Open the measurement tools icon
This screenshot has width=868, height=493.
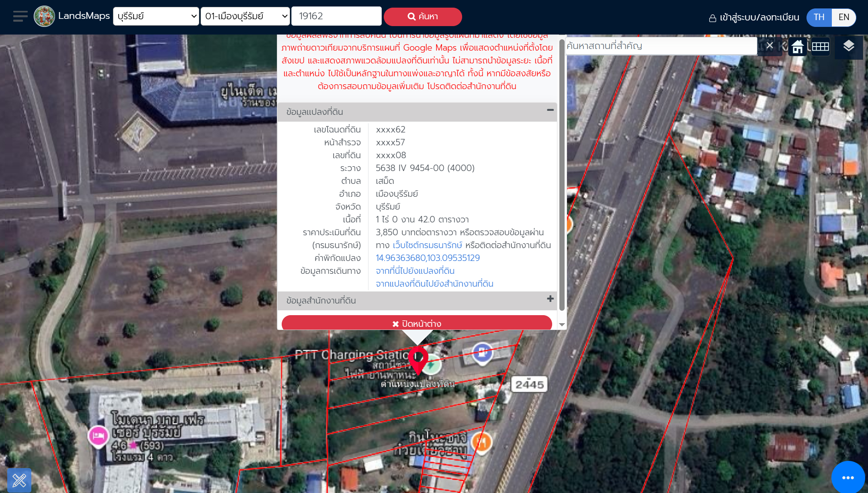19,480
